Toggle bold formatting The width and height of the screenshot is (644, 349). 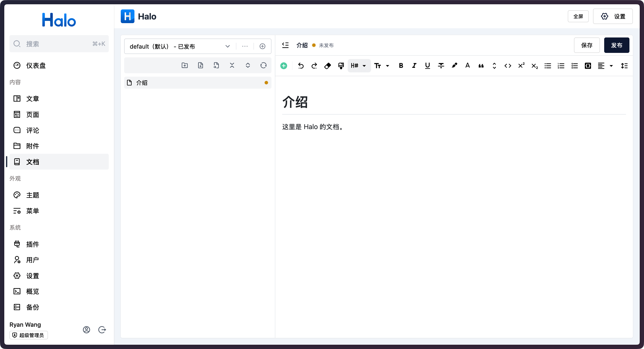pos(401,66)
